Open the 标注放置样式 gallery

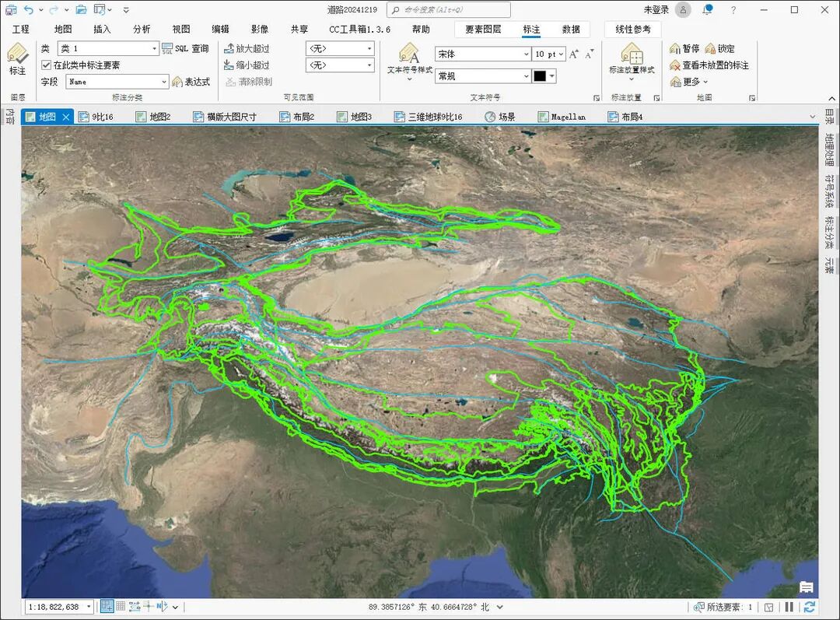(632, 61)
